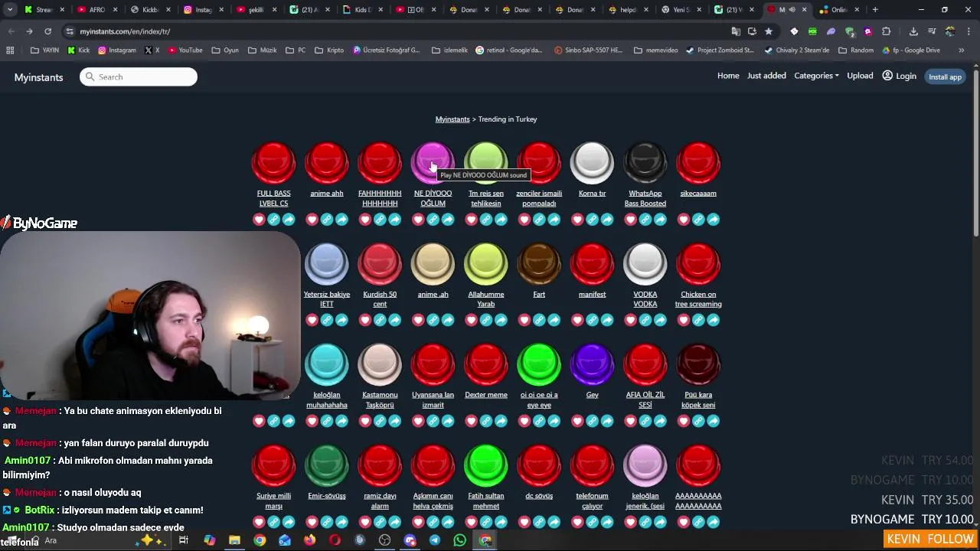The image size is (980, 551).
Task: Play the dark green Emir-sövüşş button
Action: tap(327, 465)
